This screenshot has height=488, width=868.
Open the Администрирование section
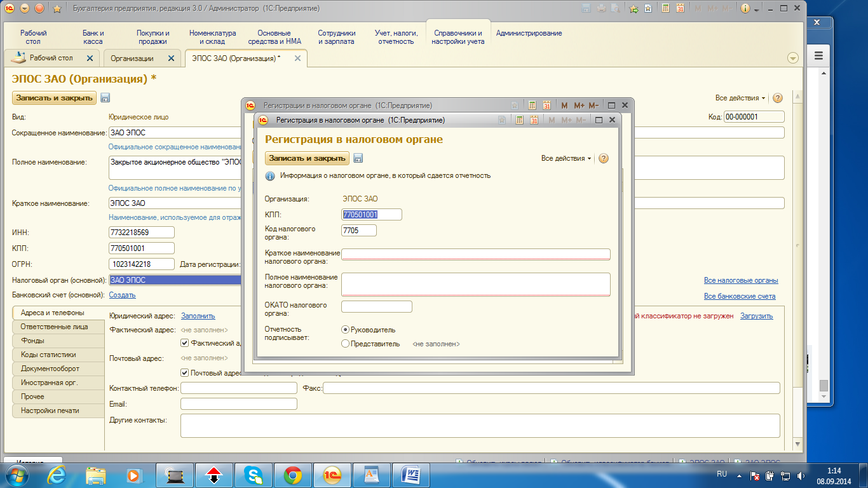pos(529,33)
